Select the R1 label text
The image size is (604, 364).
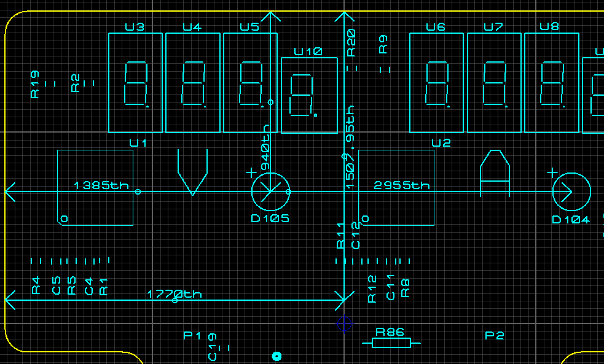pyautogui.click(x=103, y=287)
